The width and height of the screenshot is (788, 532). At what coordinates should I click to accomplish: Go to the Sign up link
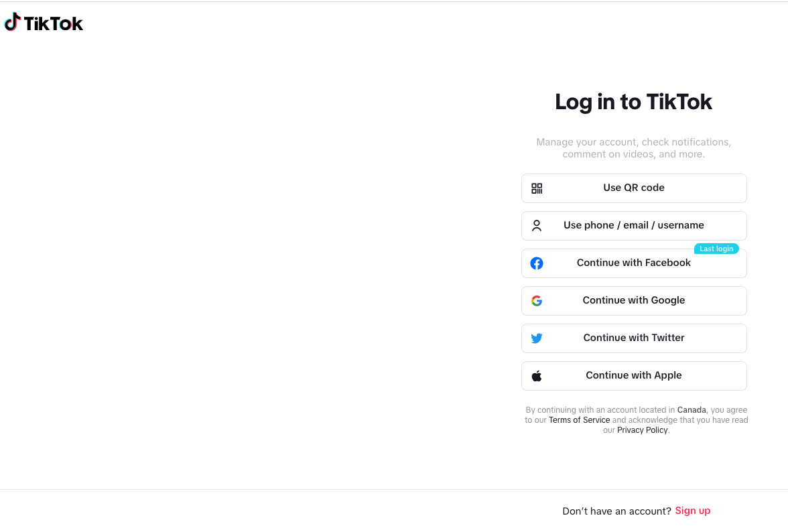click(x=692, y=511)
